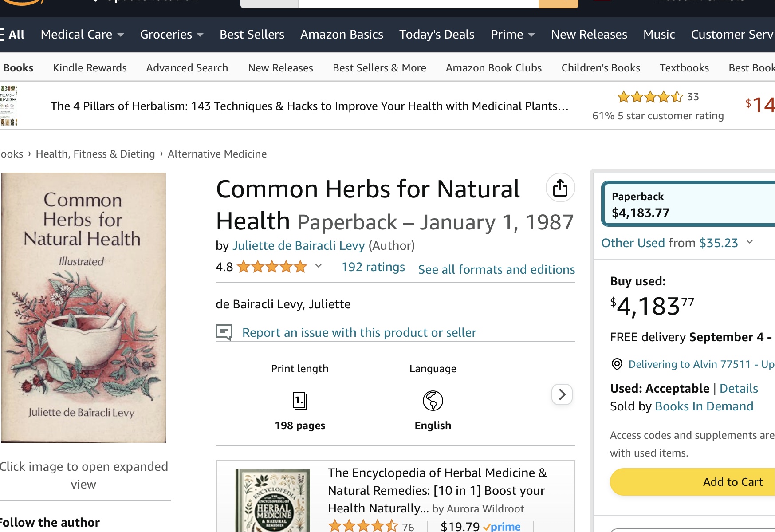
Task: Click the share icon beside the book title
Action: pyautogui.click(x=560, y=188)
